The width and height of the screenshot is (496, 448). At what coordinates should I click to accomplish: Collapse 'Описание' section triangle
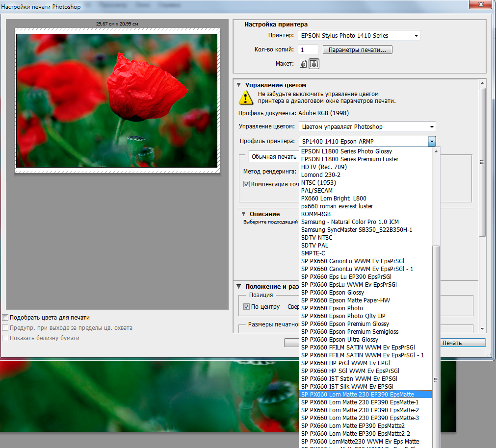tap(243, 214)
